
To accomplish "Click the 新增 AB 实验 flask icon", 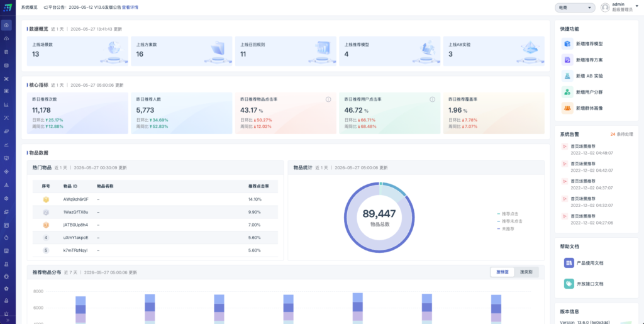I will point(567,76).
